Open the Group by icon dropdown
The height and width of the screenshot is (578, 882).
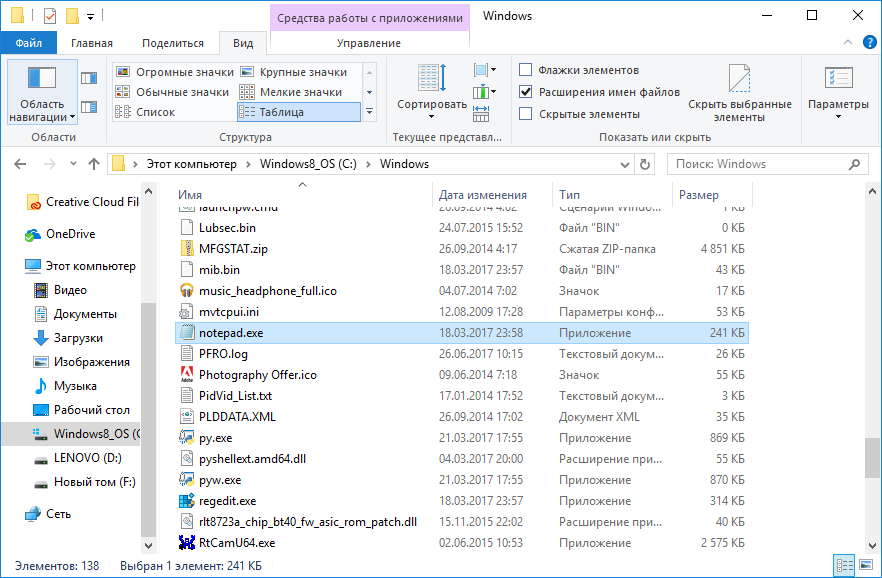485,70
